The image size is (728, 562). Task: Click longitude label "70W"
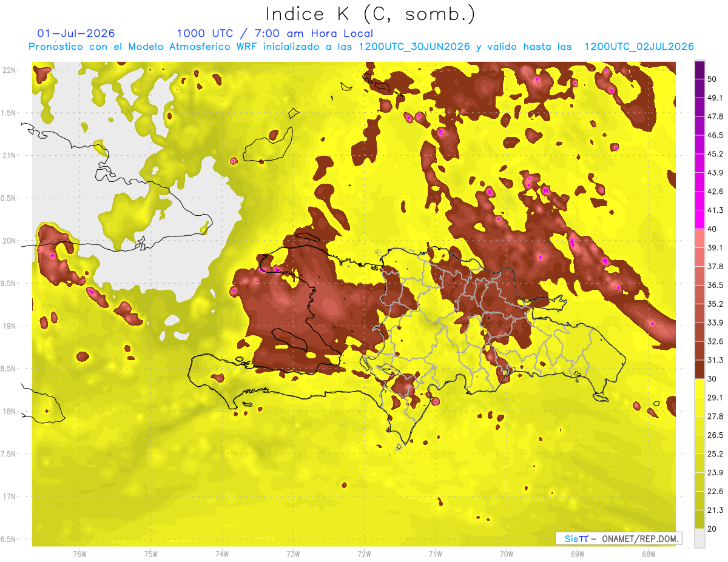tap(506, 554)
